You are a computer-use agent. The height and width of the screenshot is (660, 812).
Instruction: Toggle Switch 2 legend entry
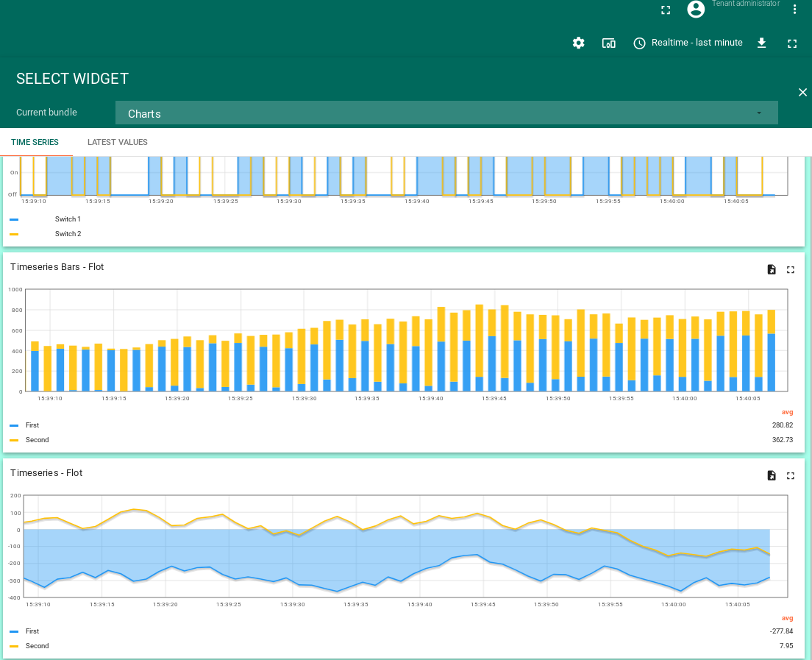click(x=68, y=234)
